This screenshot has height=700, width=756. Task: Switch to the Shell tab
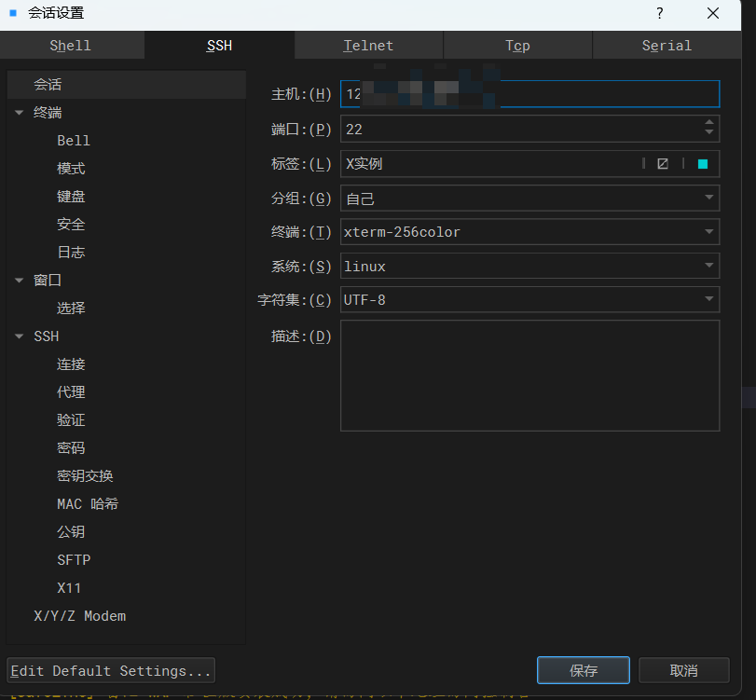click(71, 46)
